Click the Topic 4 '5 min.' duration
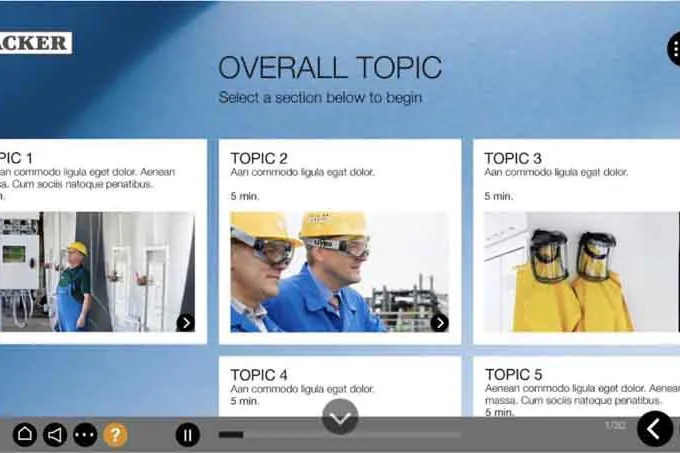 coord(245,401)
